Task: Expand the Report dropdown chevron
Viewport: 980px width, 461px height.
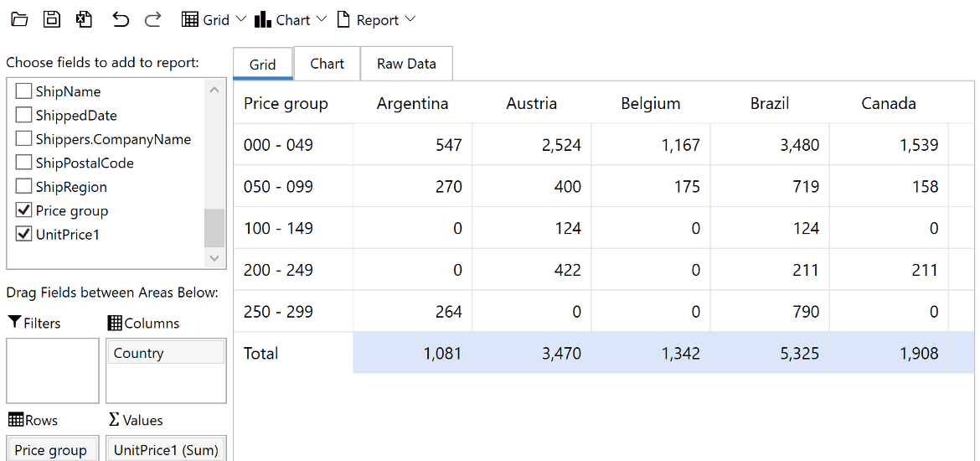Action: (410, 19)
